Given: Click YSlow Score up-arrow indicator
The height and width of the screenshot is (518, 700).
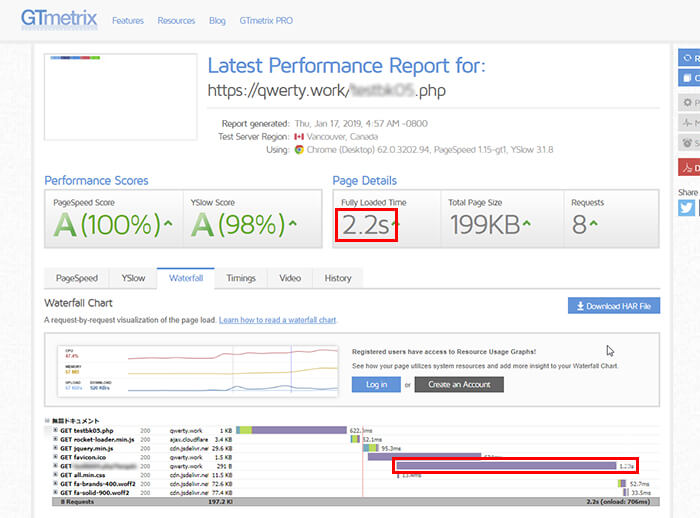Looking at the screenshot, I should (x=292, y=222).
